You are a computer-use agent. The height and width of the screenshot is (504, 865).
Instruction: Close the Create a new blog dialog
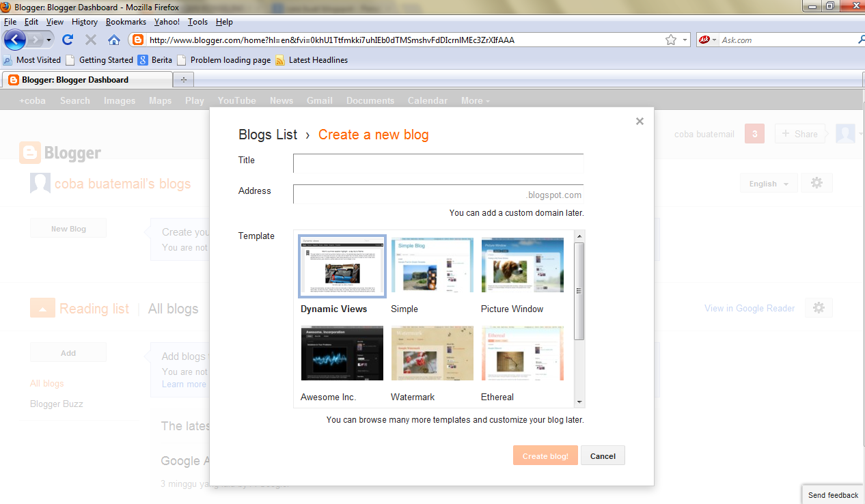tap(640, 121)
